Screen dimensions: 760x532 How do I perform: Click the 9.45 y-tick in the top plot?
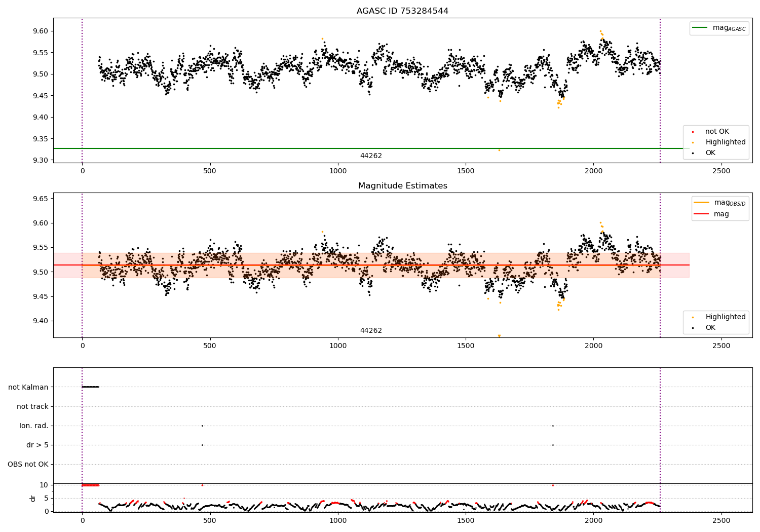[x=42, y=96]
